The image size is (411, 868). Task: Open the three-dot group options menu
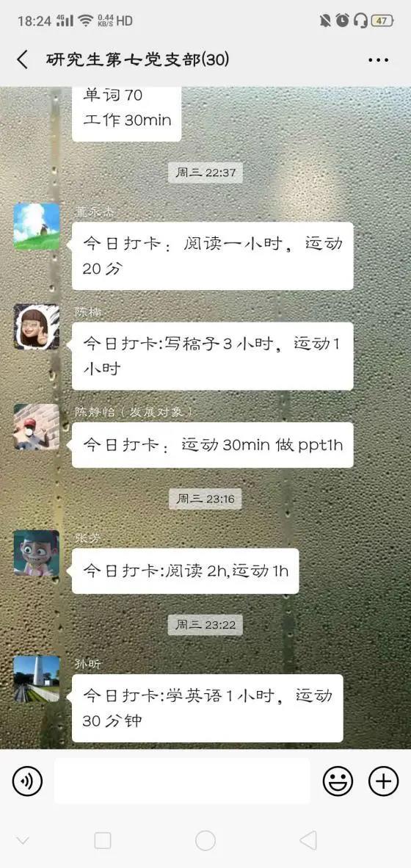click(x=379, y=60)
